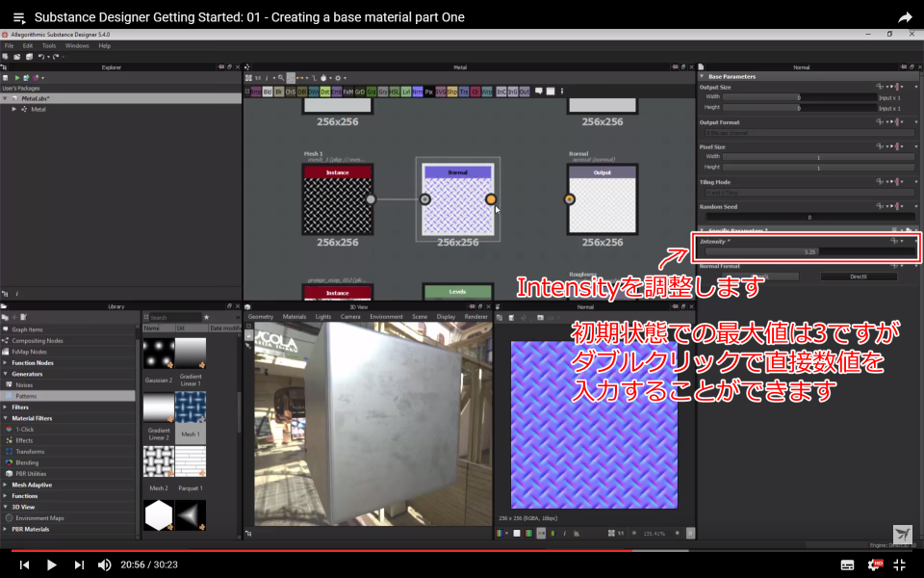Go to previous video
This screenshot has height=578, width=924.
click(x=24, y=565)
